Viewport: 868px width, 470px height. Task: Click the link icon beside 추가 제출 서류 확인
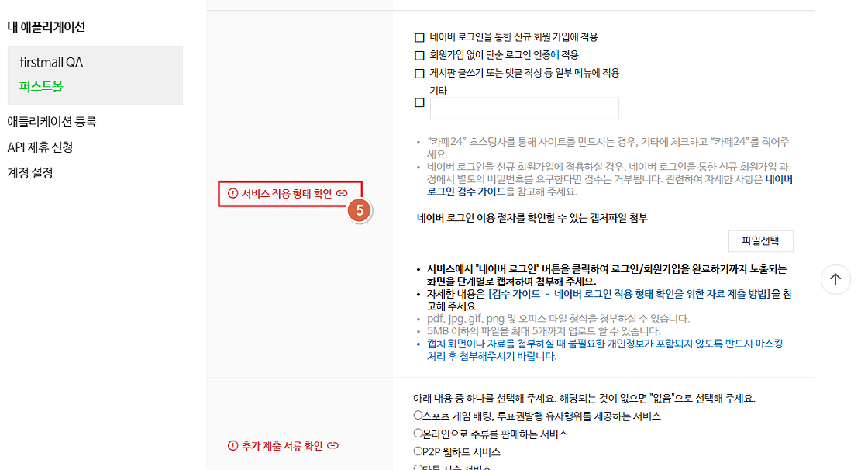(x=332, y=446)
